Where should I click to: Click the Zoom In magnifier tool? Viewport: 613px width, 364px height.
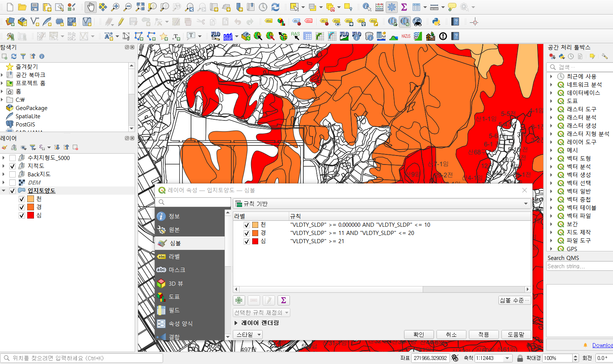[x=115, y=7]
